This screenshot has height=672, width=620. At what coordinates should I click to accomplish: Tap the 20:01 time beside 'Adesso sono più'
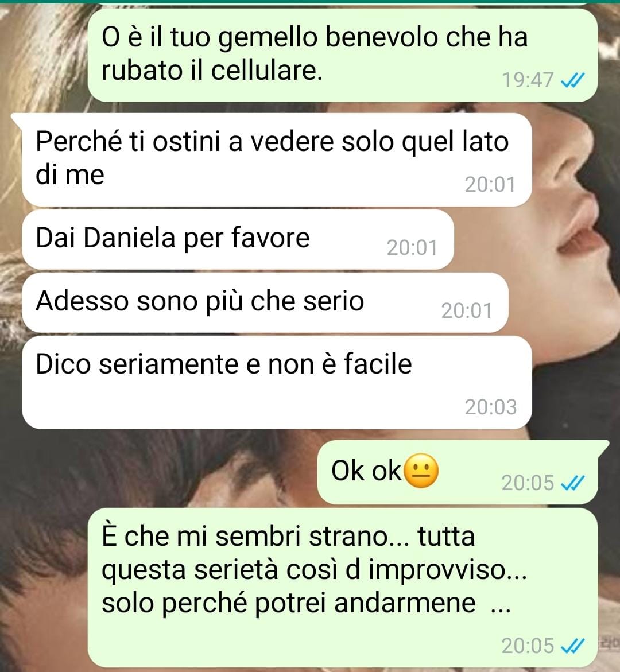pyautogui.click(x=467, y=311)
